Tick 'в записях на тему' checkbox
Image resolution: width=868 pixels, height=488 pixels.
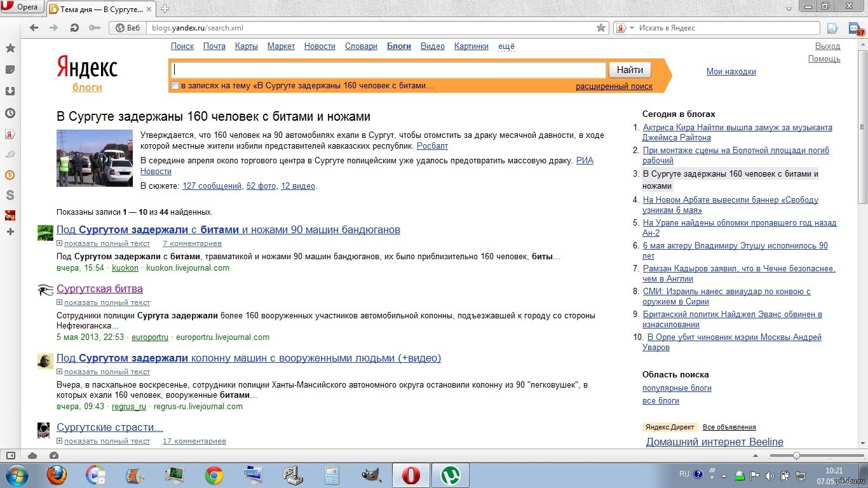(175, 86)
